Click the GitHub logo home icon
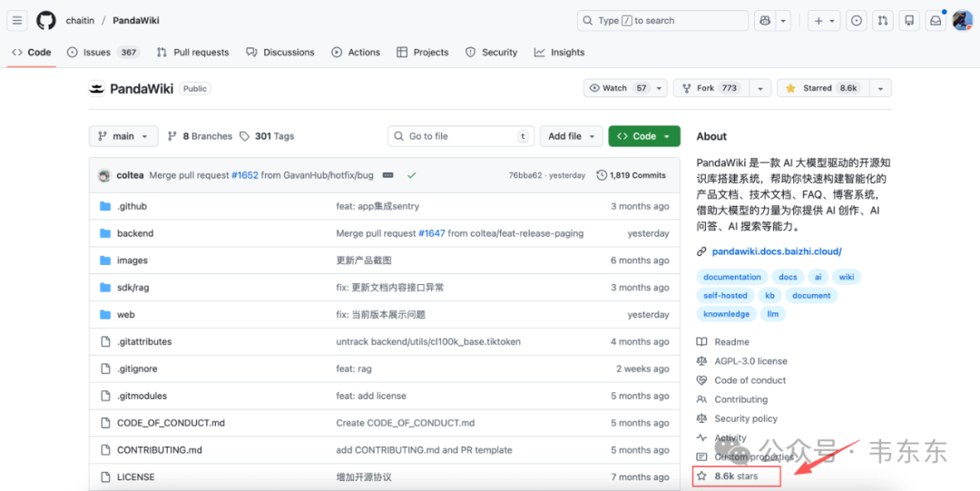This screenshot has width=980, height=491. 45,20
